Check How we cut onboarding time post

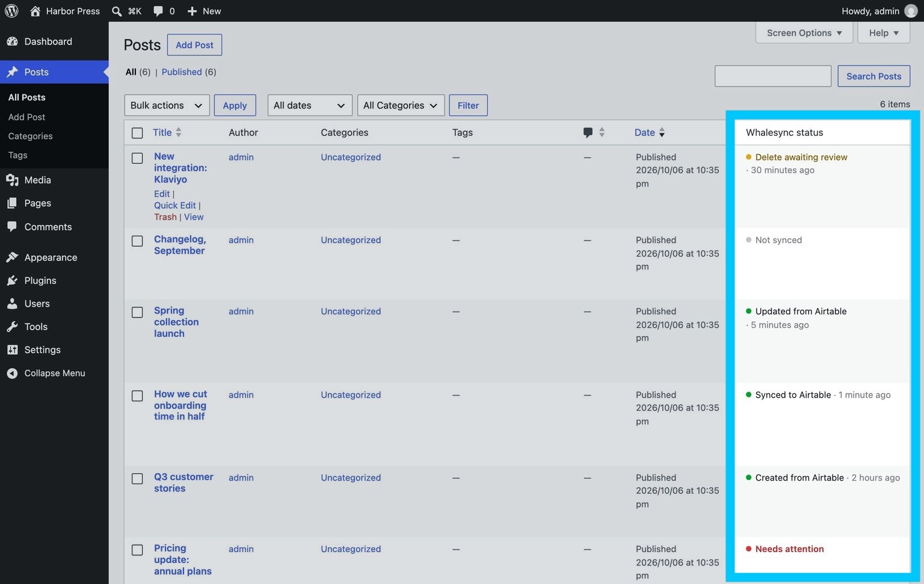(137, 396)
